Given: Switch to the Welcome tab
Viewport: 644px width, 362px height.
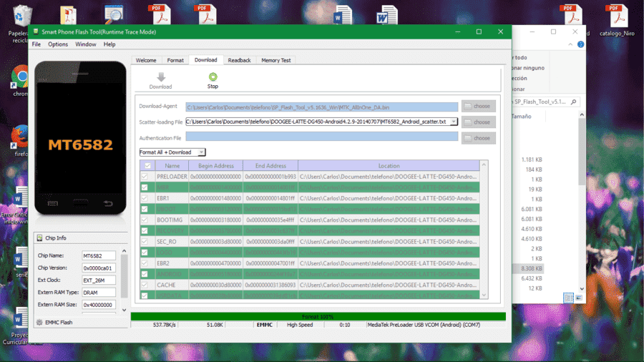Looking at the screenshot, I should click(146, 60).
